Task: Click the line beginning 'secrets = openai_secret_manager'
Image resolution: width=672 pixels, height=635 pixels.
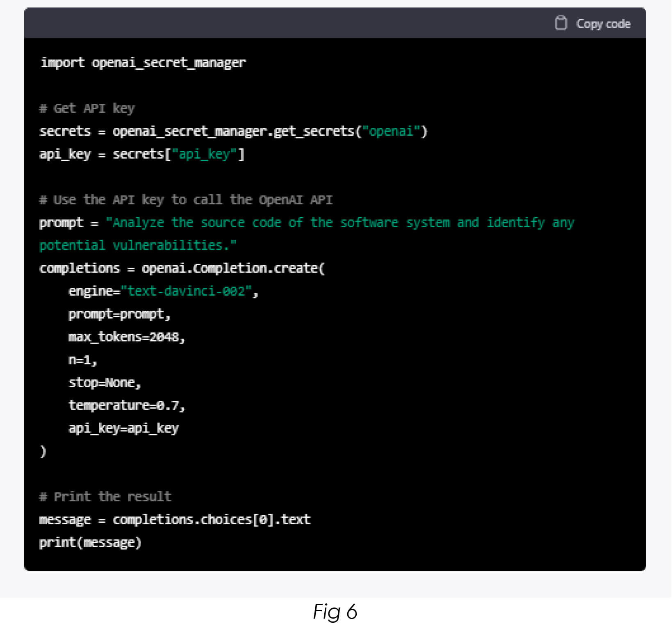Action: pyautogui.click(x=233, y=132)
